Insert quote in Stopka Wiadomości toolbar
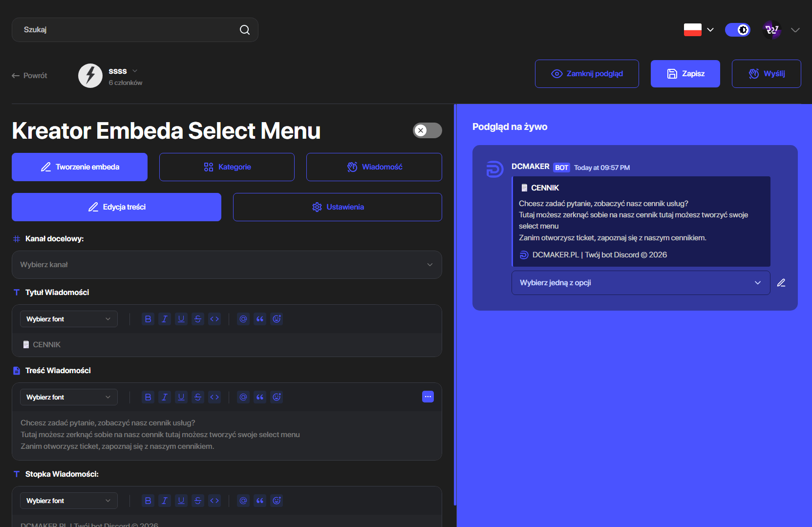 coord(260,501)
